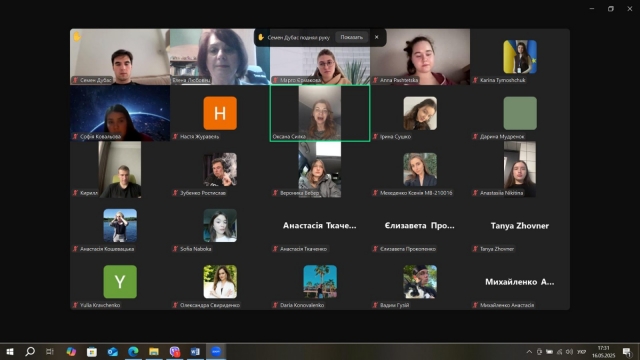Open Microsoft Word from the taskbar
Image resolution: width=640 pixels, height=360 pixels.
(195, 351)
